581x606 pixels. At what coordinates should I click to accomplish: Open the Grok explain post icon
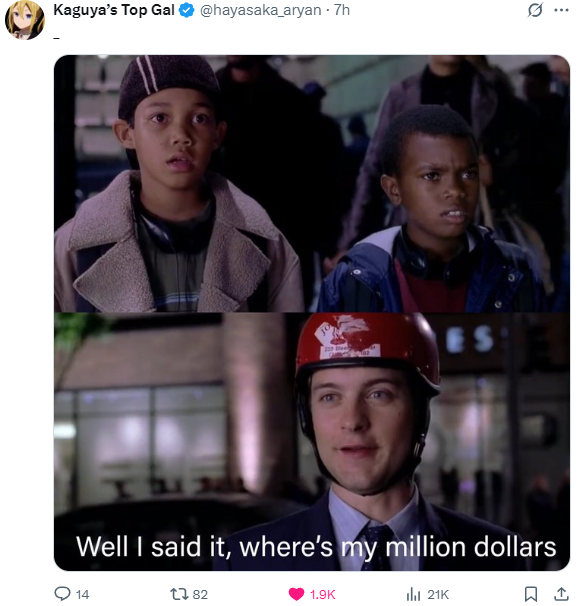point(535,10)
